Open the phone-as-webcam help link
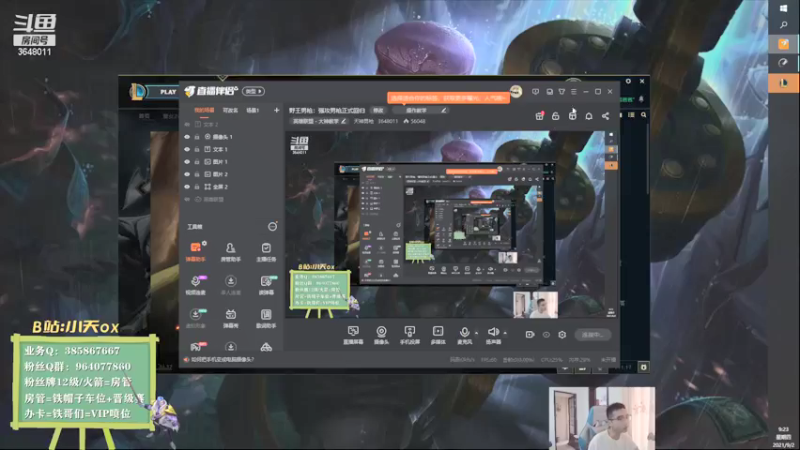This screenshot has height=450, width=800. coord(222,360)
